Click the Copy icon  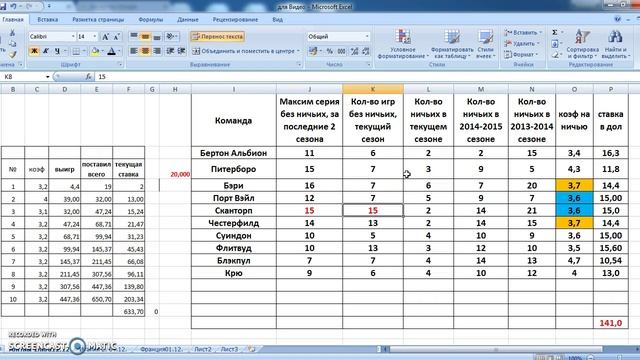(12, 43)
